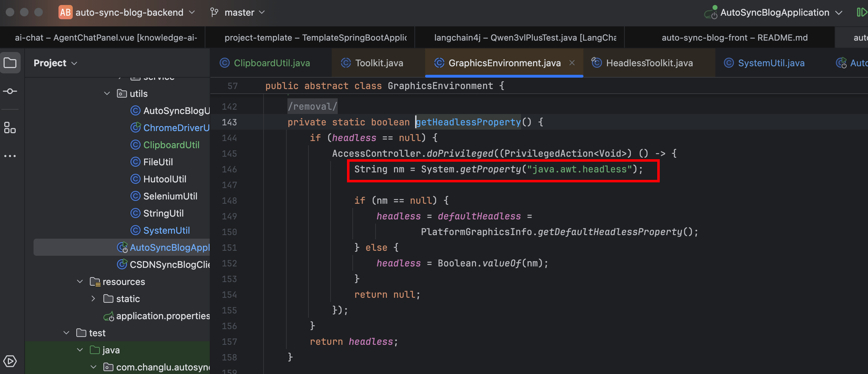The width and height of the screenshot is (868, 374).
Task: Click the ChromeDriverU class icon in tree
Action: click(x=136, y=128)
